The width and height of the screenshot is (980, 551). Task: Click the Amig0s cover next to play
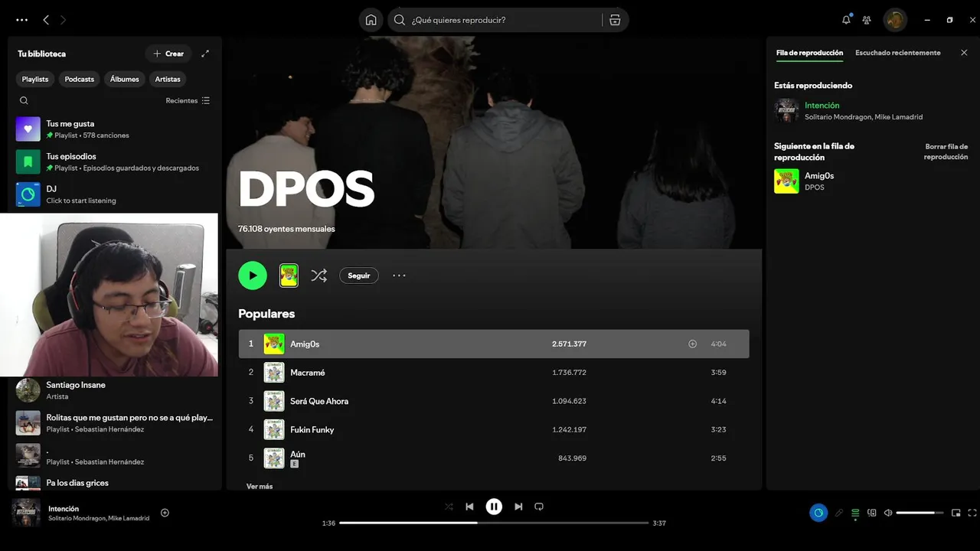(289, 275)
